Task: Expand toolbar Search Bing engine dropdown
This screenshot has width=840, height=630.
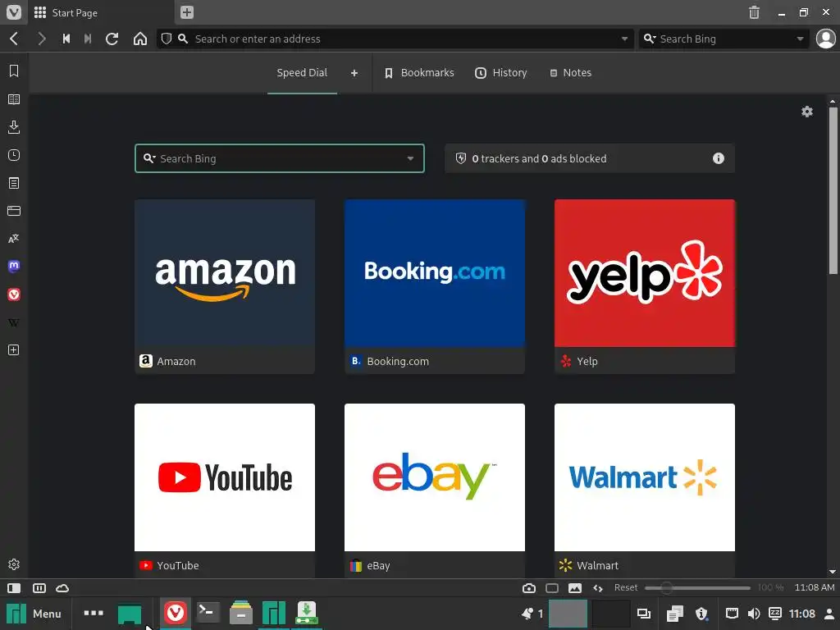Action: 800,39
